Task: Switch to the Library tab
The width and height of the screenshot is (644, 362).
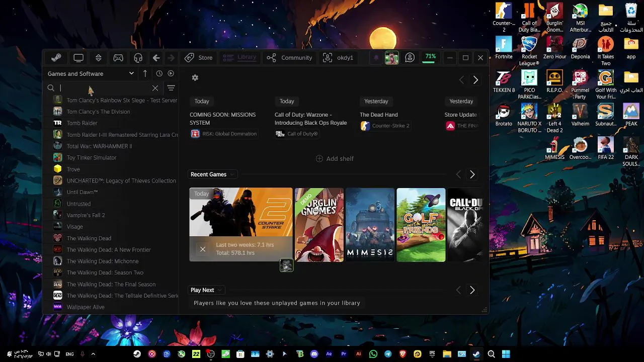Action: pyautogui.click(x=240, y=58)
